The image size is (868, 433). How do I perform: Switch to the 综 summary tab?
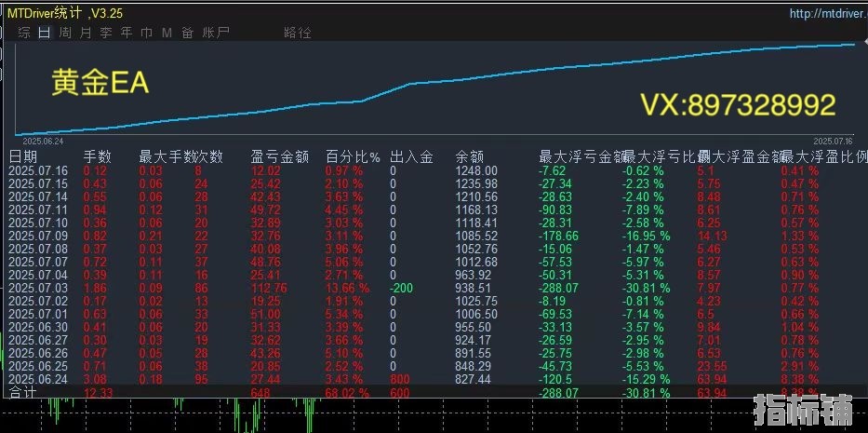pos(24,33)
